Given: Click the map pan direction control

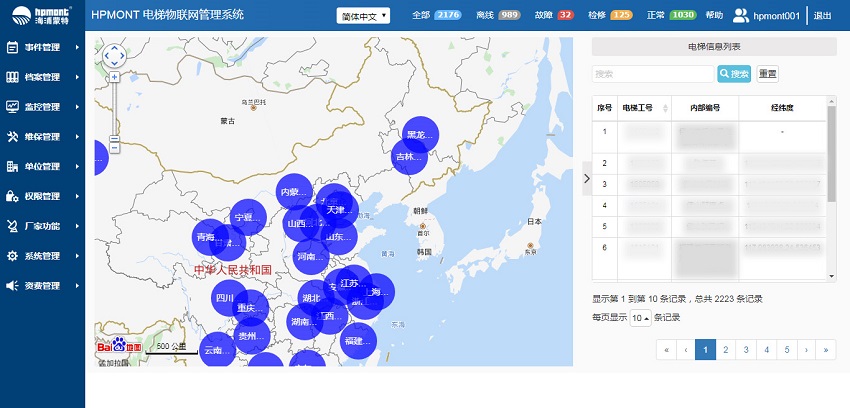Looking at the screenshot, I should [x=114, y=53].
